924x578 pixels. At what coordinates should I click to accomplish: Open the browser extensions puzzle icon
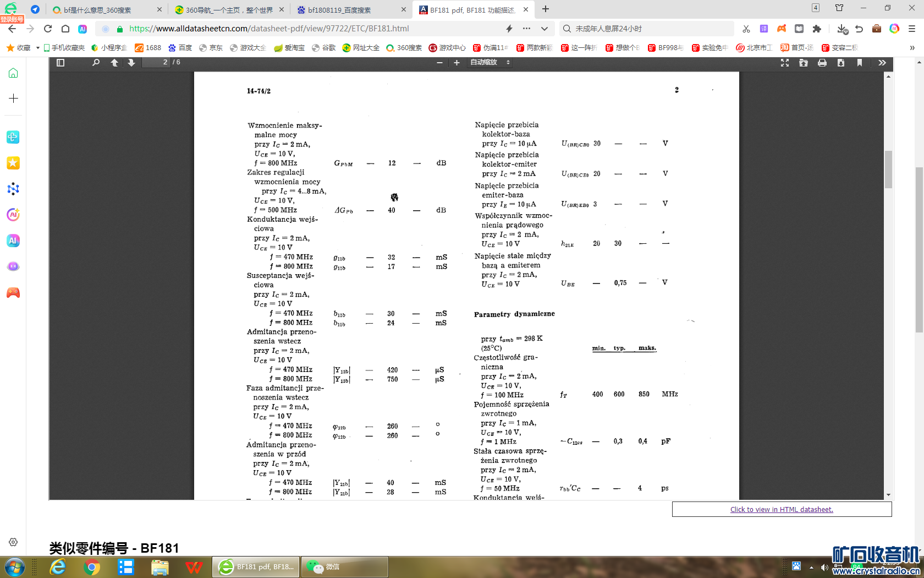click(x=817, y=29)
